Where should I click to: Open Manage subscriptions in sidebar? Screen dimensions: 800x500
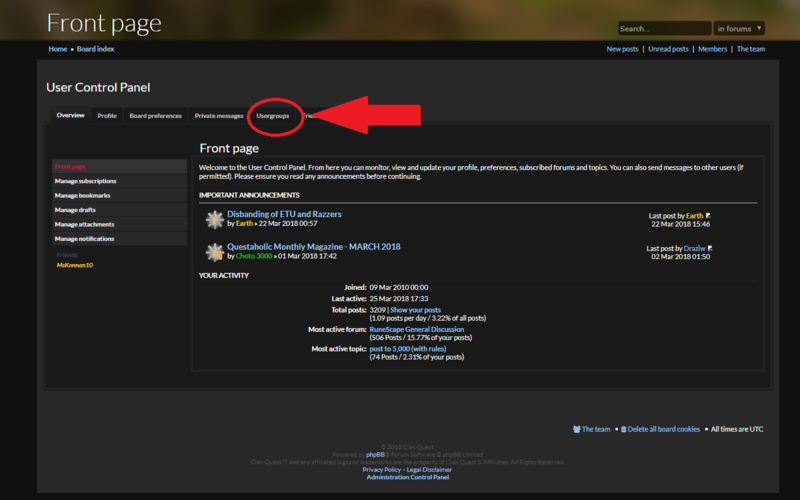(119, 181)
